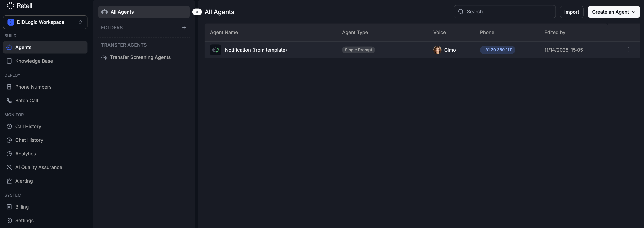Screen dimensions: 644x228
Task: Click the Search agents field
Action: pos(508,12)
